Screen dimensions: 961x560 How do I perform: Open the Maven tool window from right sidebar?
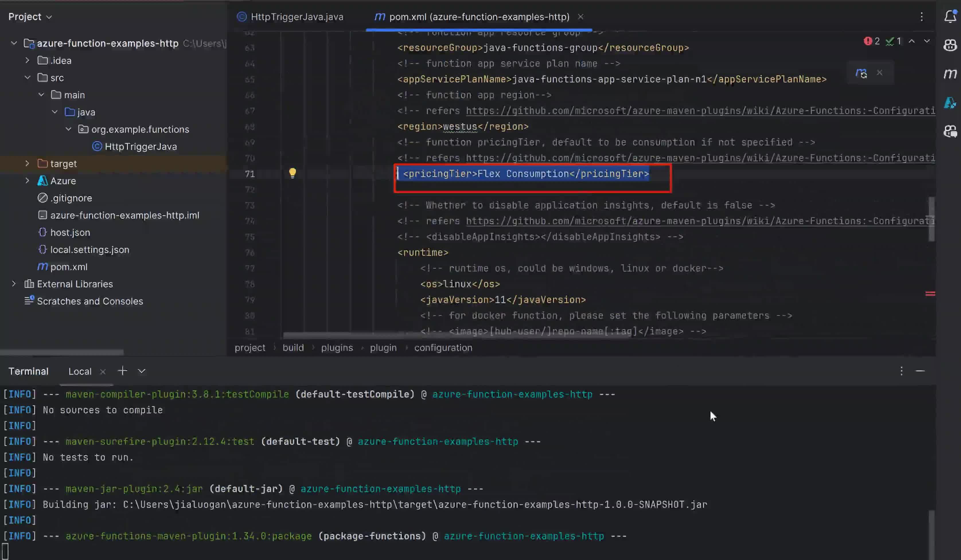[x=951, y=74]
